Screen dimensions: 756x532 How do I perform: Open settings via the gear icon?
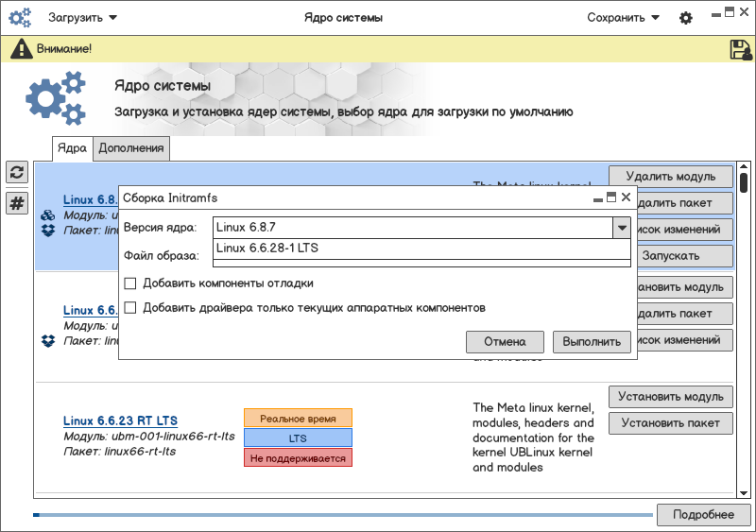coord(686,18)
